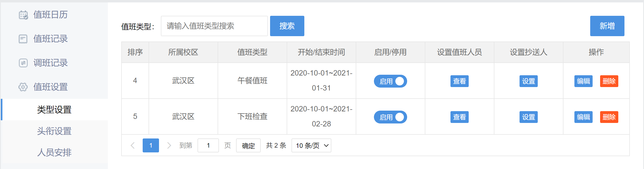Click the 值班日历 calendar icon

click(23, 15)
